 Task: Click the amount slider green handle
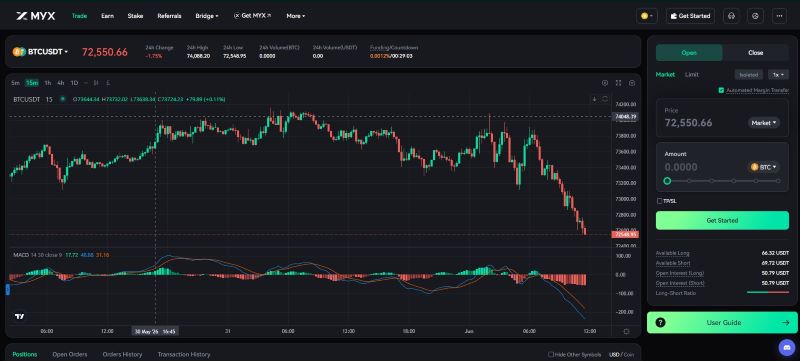667,180
